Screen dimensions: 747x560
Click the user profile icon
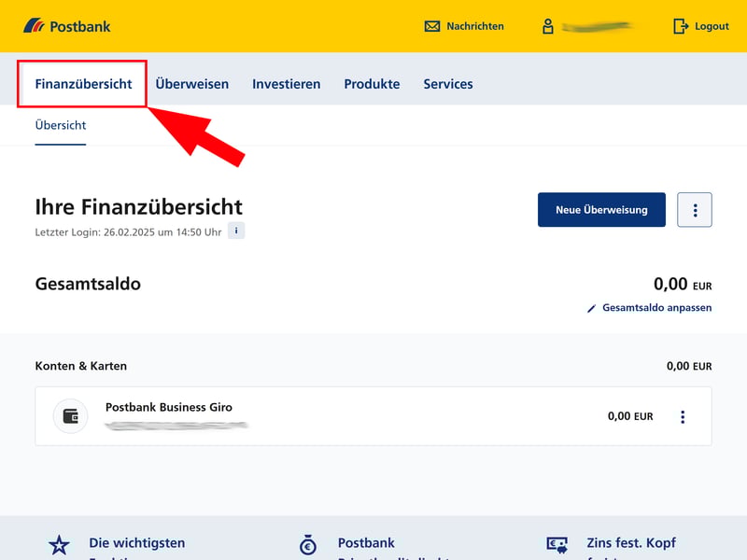[x=548, y=26]
